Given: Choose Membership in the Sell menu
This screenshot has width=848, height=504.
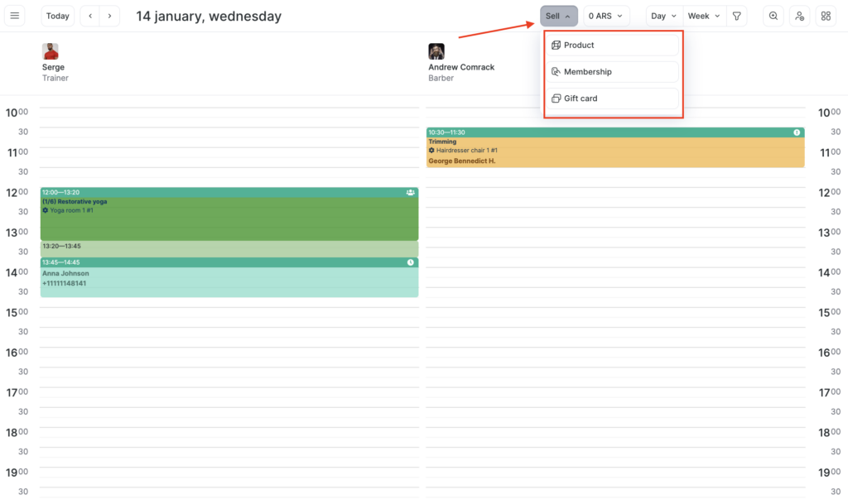Looking at the screenshot, I should (587, 72).
